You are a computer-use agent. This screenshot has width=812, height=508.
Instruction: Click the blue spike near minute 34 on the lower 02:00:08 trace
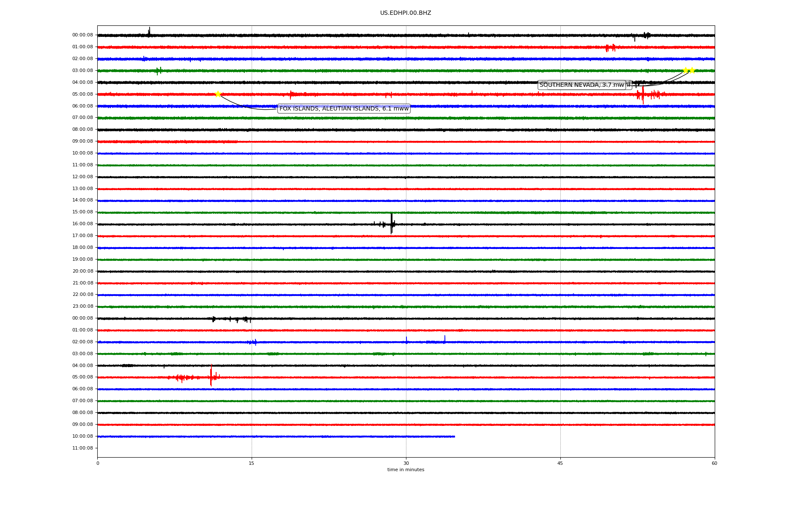444,339
